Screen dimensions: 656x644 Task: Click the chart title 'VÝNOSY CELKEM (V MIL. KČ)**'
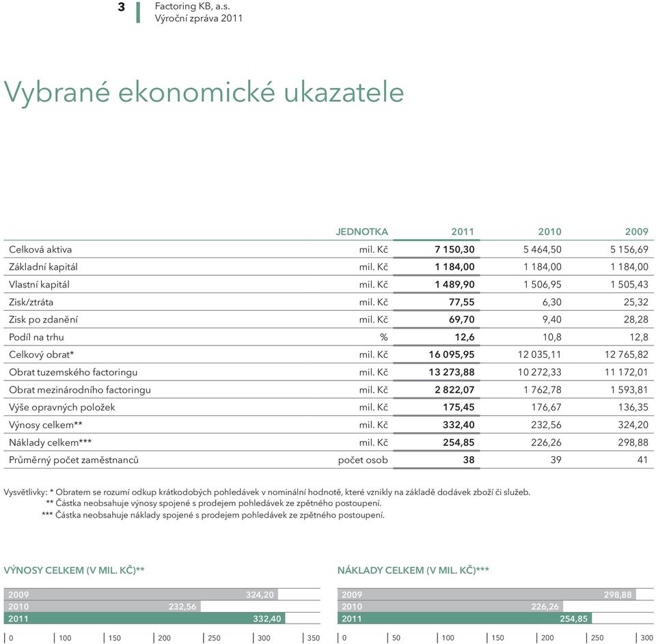tap(74, 570)
